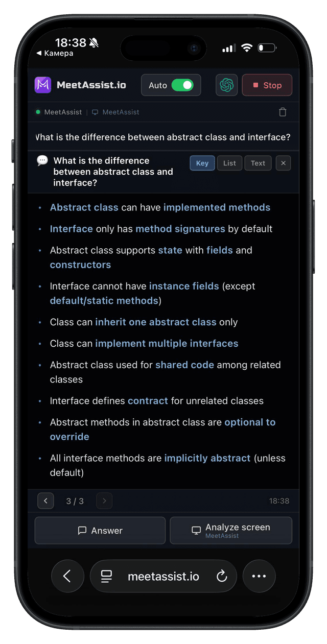Click the monitor icon on Analyze screen button
The width and height of the screenshot is (327, 644).
pyautogui.click(x=196, y=530)
